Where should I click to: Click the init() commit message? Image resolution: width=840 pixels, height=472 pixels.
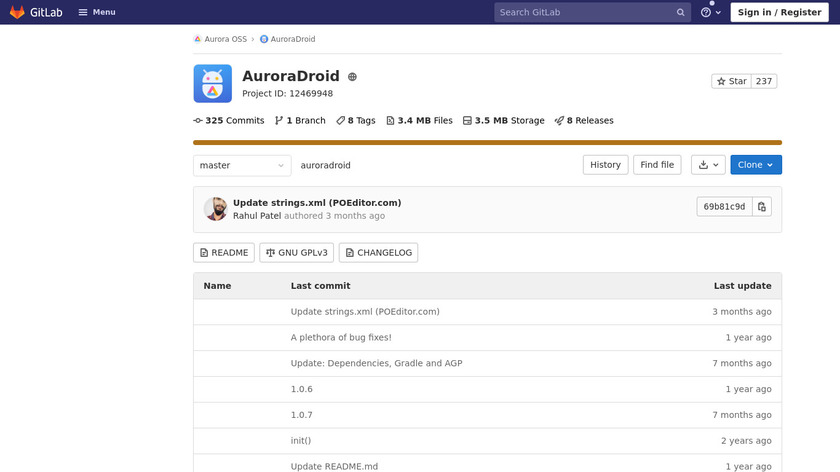[301, 440]
